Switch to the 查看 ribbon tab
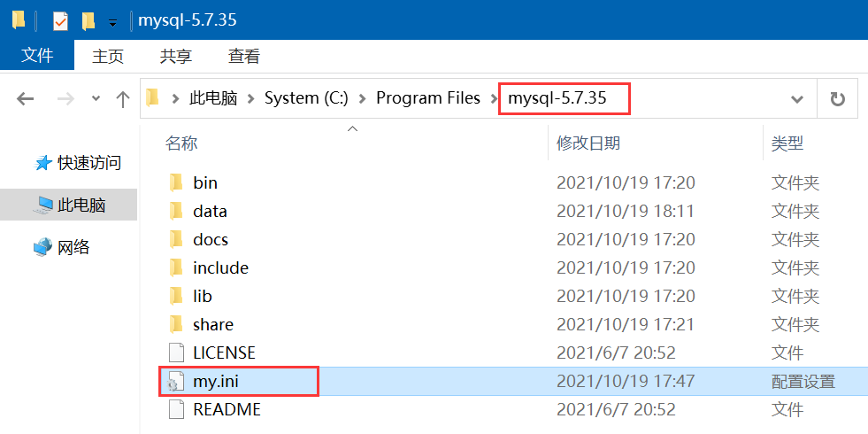This screenshot has height=434, width=868. coord(244,56)
